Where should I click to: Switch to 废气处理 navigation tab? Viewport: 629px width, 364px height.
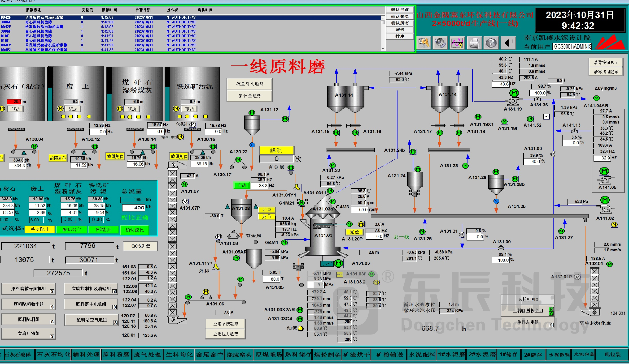147,354
